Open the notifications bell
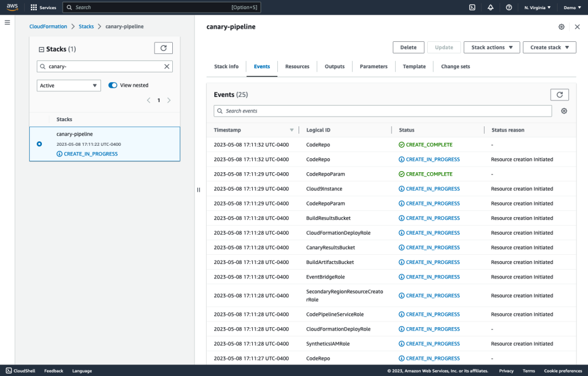The height and width of the screenshot is (376, 588). [490, 7]
